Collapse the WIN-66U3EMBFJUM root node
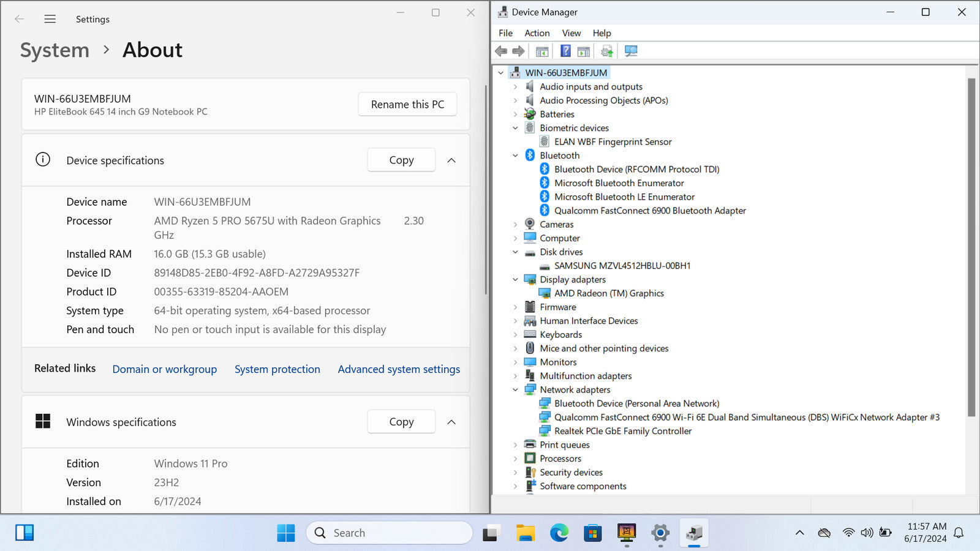This screenshot has height=551, width=980. coord(501,73)
